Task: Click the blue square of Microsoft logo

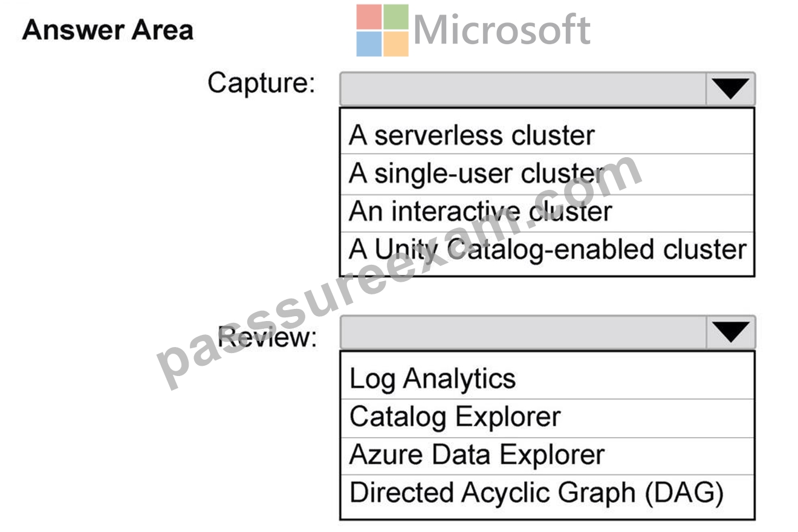Action: [369, 44]
